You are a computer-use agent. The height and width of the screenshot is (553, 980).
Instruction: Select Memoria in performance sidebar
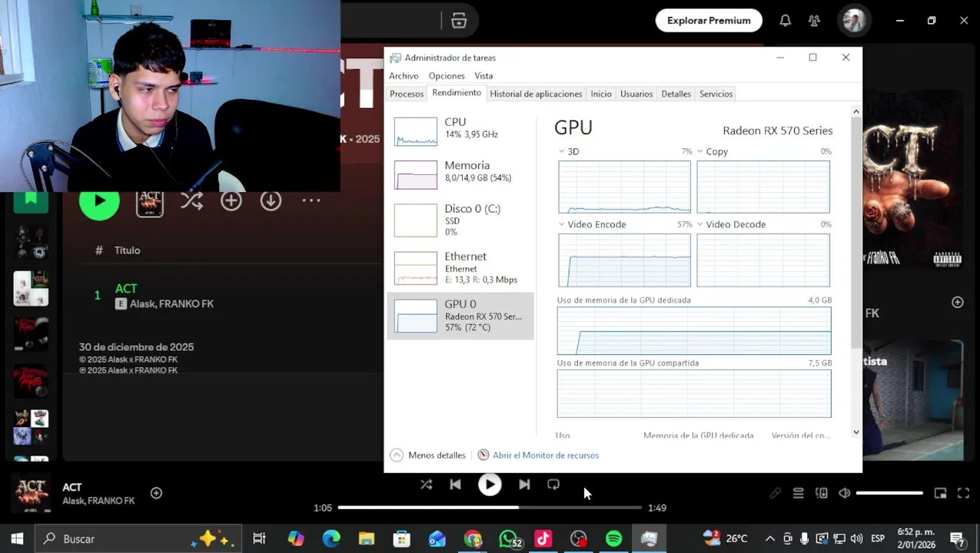[460, 174]
